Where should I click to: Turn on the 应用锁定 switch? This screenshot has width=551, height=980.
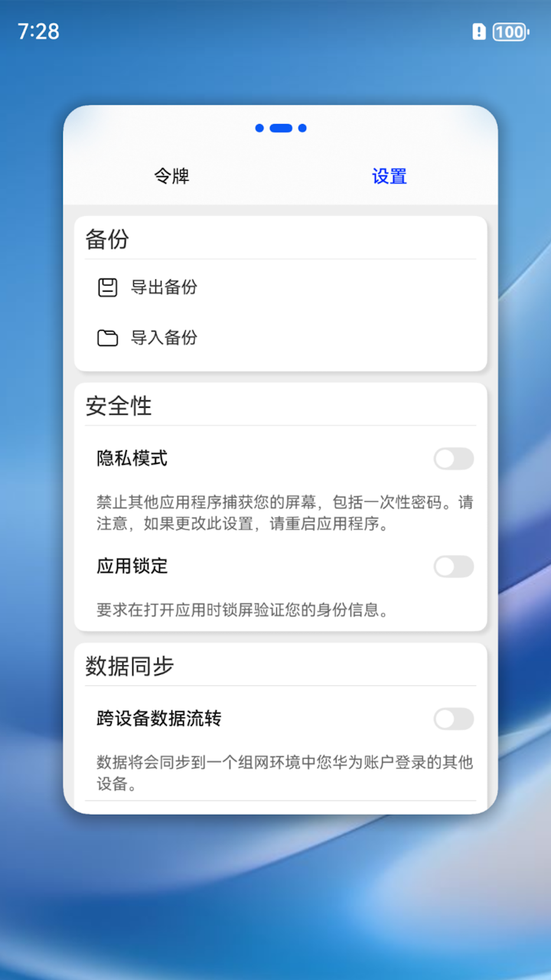click(x=454, y=567)
